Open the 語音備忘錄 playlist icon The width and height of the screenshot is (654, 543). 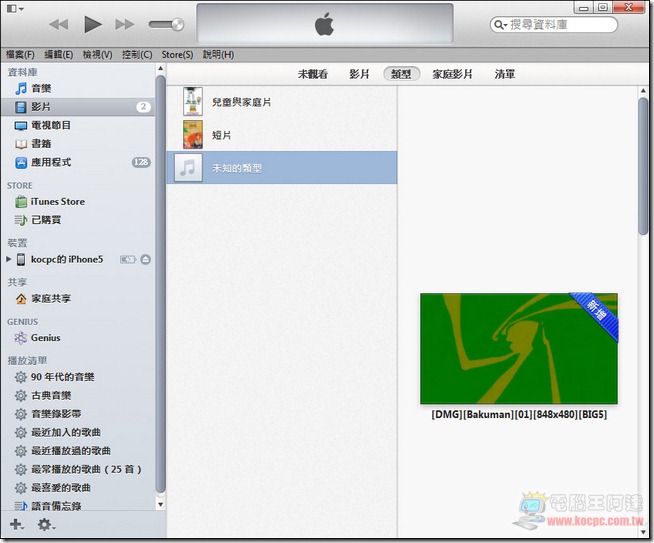[x=20, y=506]
